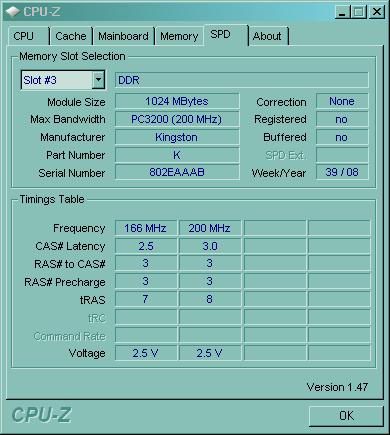Switch to the CPU tab

[x=28, y=36]
